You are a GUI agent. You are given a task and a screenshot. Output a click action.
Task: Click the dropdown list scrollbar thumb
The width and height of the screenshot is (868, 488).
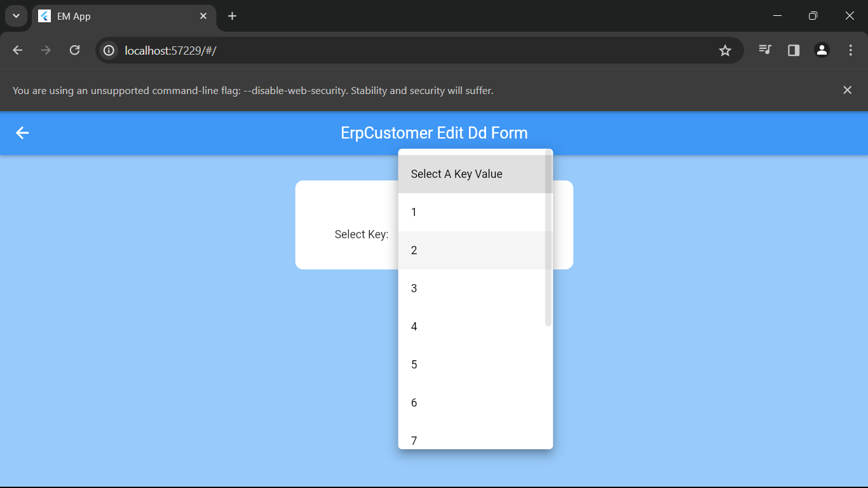[548, 238]
